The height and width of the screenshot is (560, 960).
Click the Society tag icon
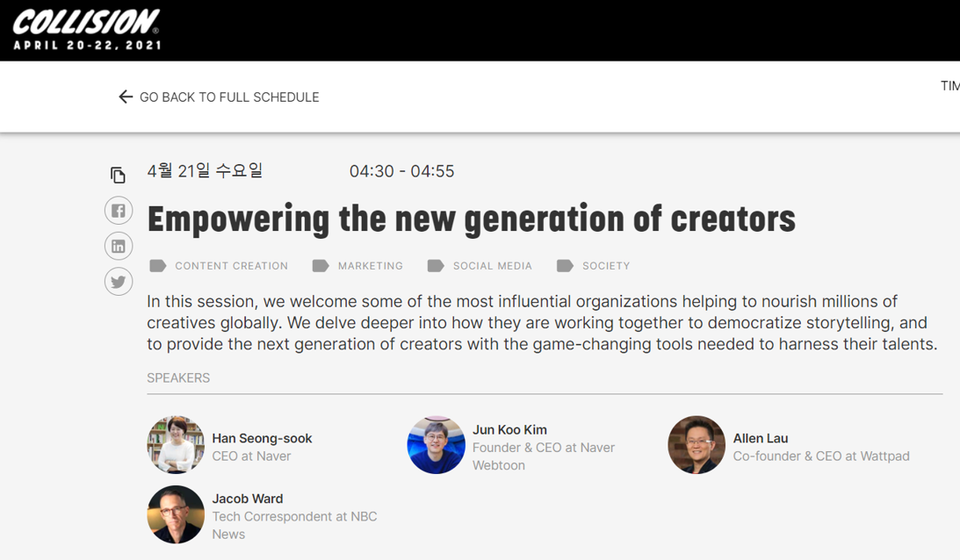565,266
